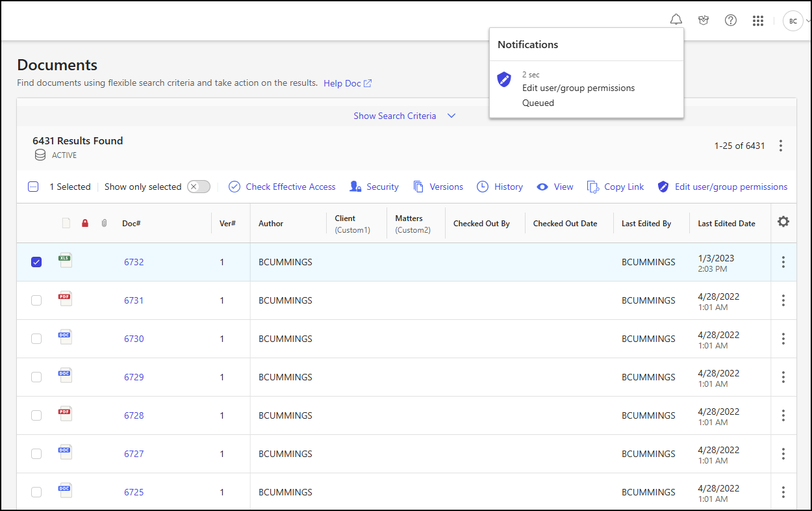Viewport: 812px width, 511px height.
Task: Open the notifications bell icon
Action: 676,19
